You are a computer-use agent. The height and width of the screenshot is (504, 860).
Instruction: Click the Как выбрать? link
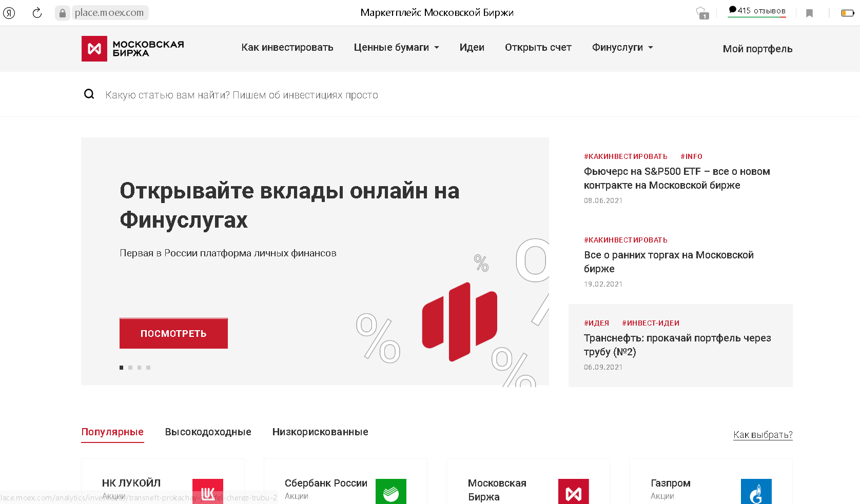[x=763, y=435]
